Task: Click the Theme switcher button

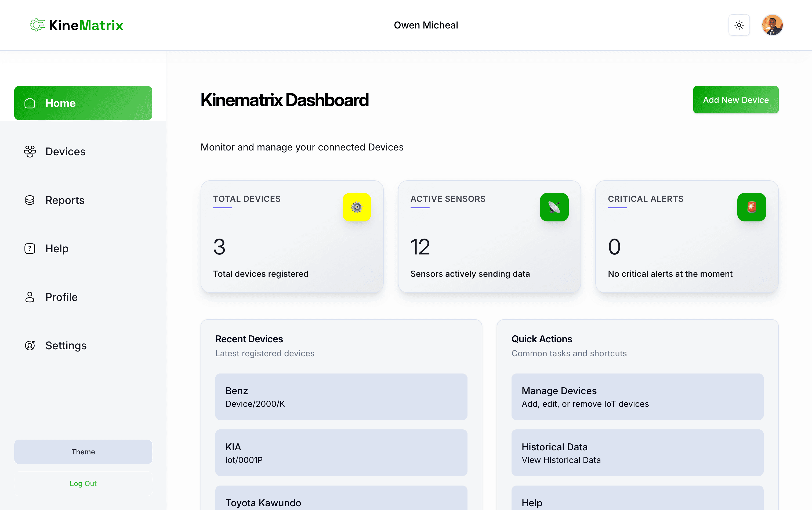Action: click(x=83, y=452)
